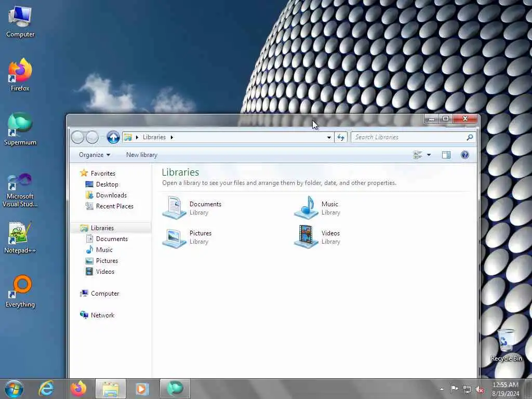Viewport: 532px width, 399px height.
Task: Click the Back navigation arrow in Explorer
Action: (78, 137)
